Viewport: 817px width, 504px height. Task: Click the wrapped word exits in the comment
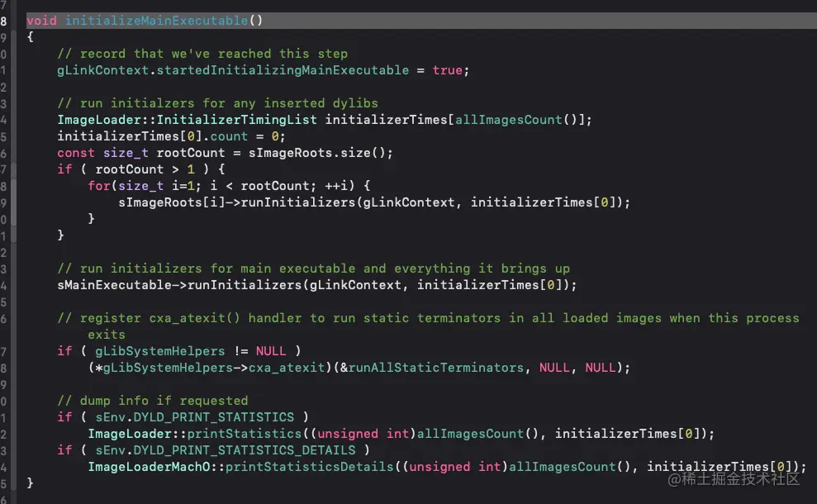pos(107,335)
